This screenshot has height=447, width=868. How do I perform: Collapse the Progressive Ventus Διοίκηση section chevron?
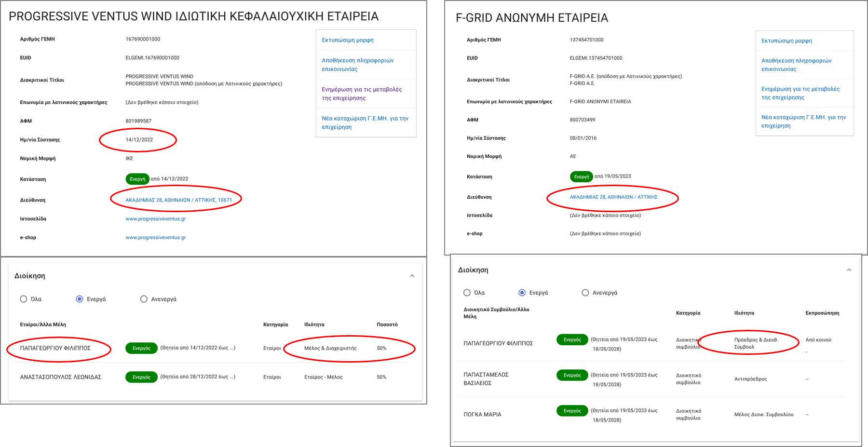point(412,276)
